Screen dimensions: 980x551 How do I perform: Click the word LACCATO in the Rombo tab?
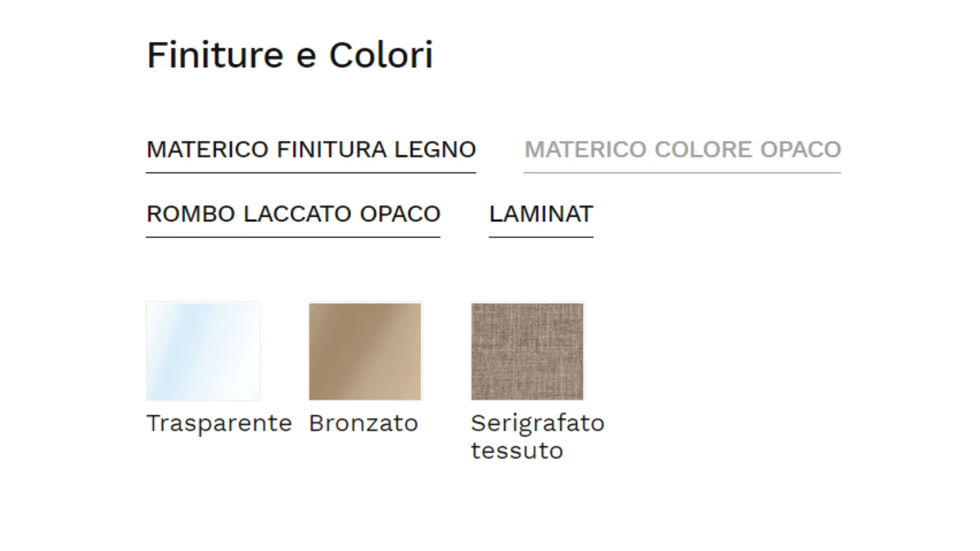tap(298, 214)
